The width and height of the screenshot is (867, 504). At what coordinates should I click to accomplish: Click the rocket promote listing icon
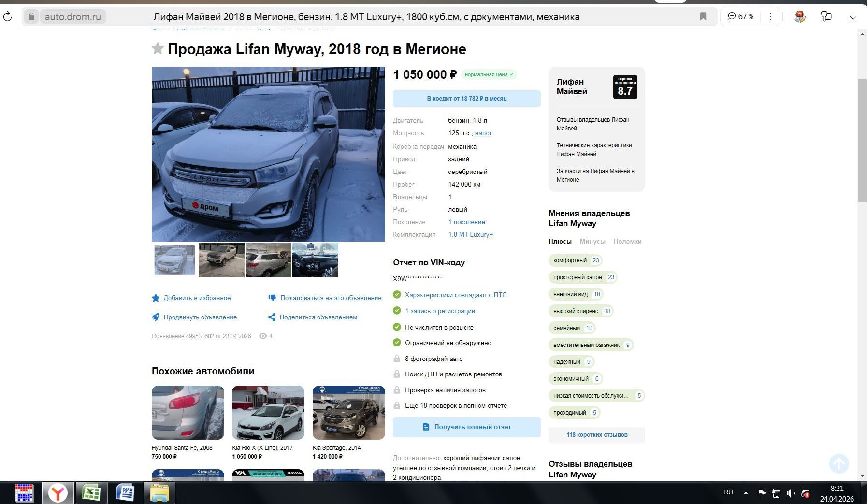[x=156, y=317]
